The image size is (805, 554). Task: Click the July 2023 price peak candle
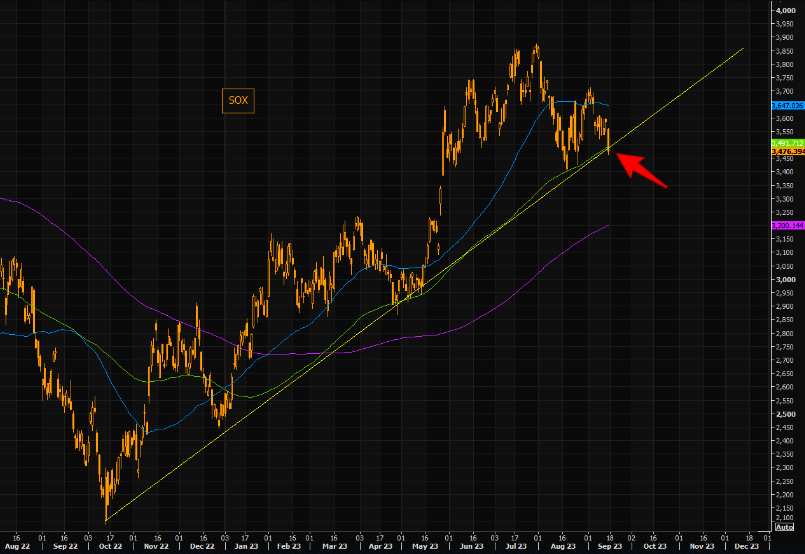(537, 46)
